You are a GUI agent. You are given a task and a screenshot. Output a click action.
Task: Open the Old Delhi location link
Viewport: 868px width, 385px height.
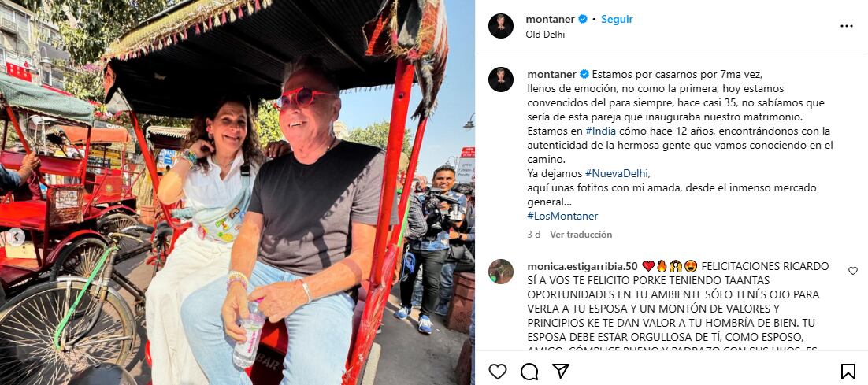[x=545, y=35]
